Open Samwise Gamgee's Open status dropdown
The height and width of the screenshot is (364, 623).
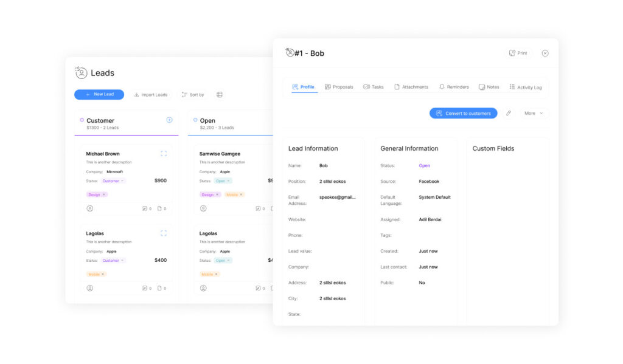pos(223,181)
